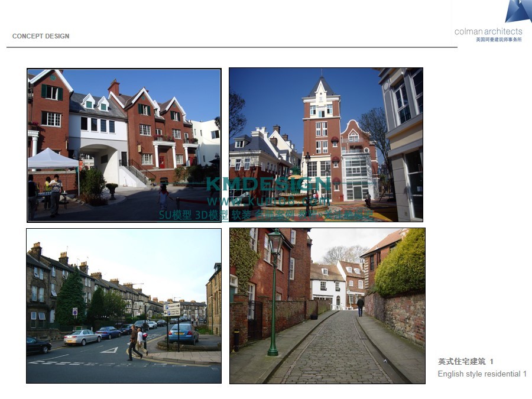Click the horizontal divider line under the header
The image size is (532, 399).
tap(232, 47)
